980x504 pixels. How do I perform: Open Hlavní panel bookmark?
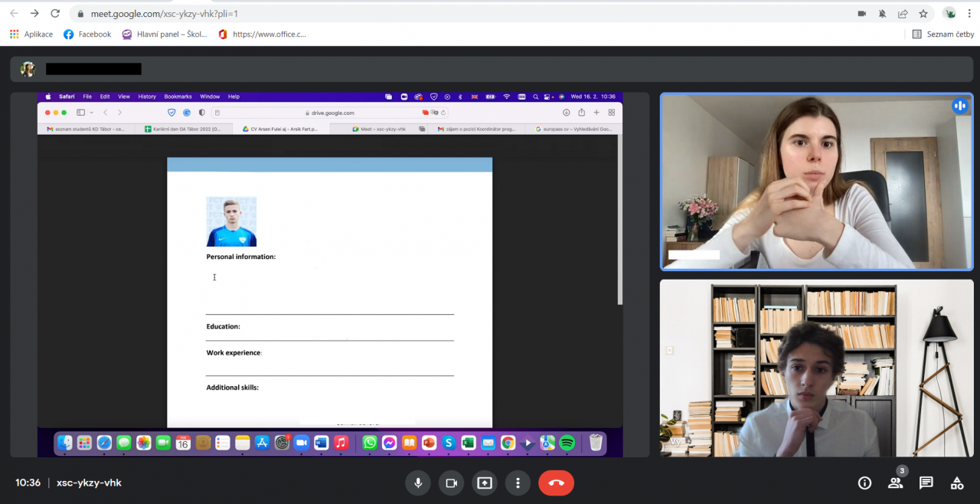pyautogui.click(x=165, y=34)
